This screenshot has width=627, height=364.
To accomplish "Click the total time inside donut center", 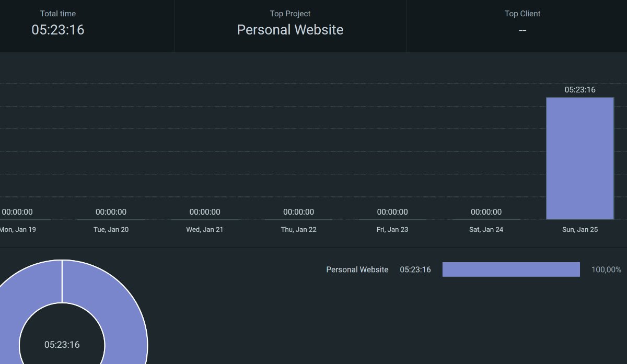I will tap(62, 345).
